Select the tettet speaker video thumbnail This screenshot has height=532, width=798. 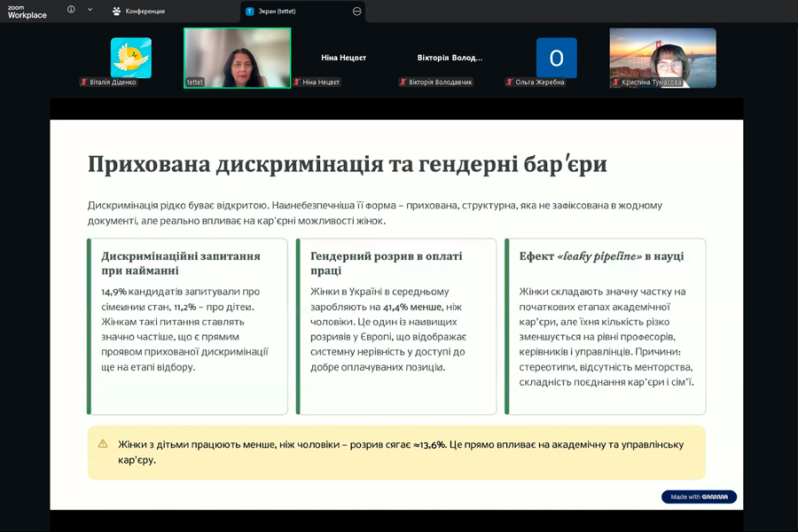click(237, 58)
